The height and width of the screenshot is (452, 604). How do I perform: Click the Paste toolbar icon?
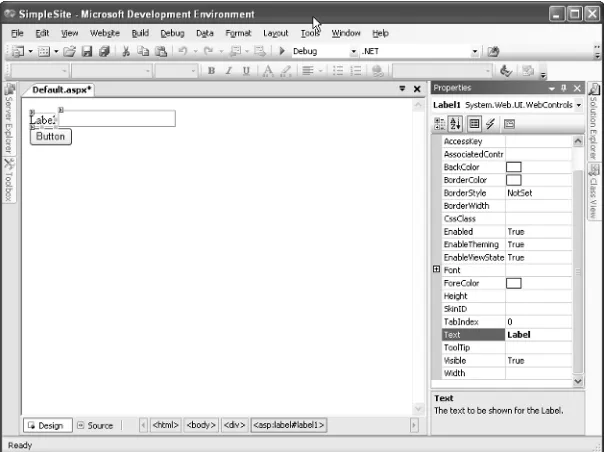click(161, 51)
